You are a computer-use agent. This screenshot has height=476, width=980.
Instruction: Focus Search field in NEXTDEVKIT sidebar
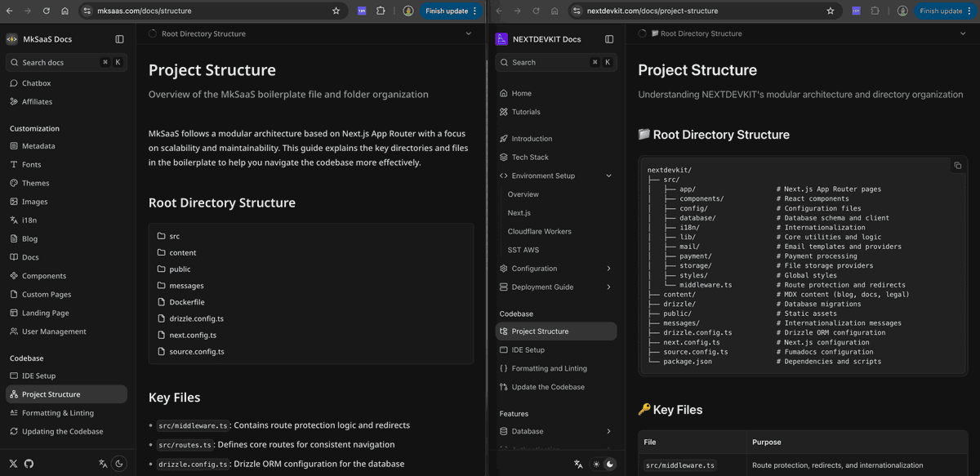point(556,62)
